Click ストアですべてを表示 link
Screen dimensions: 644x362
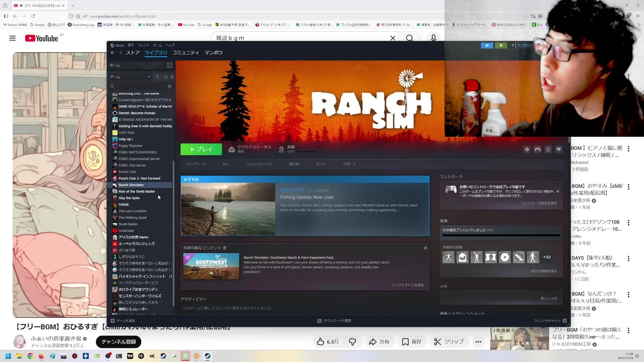408,285
